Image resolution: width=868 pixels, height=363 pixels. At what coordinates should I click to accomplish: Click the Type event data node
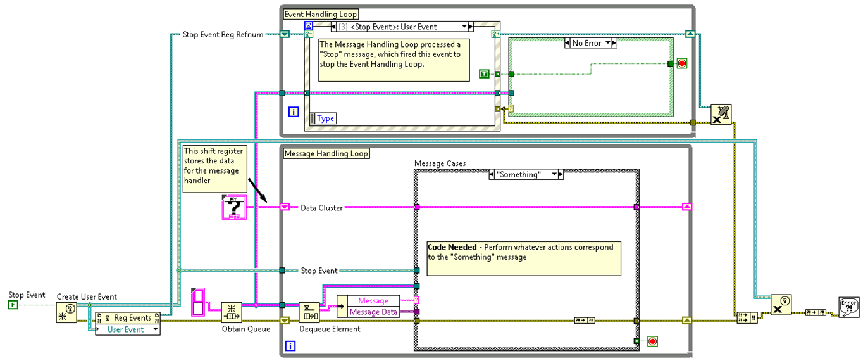pos(323,118)
